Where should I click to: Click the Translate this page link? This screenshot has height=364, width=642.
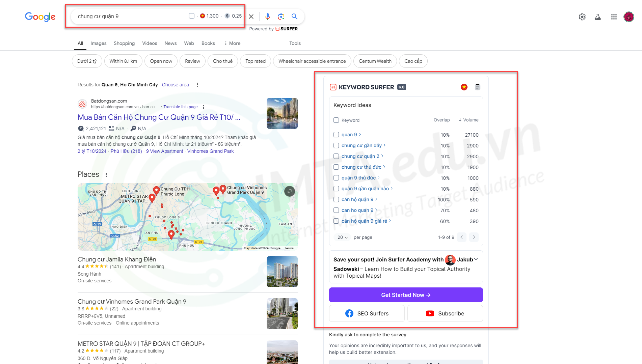click(181, 107)
